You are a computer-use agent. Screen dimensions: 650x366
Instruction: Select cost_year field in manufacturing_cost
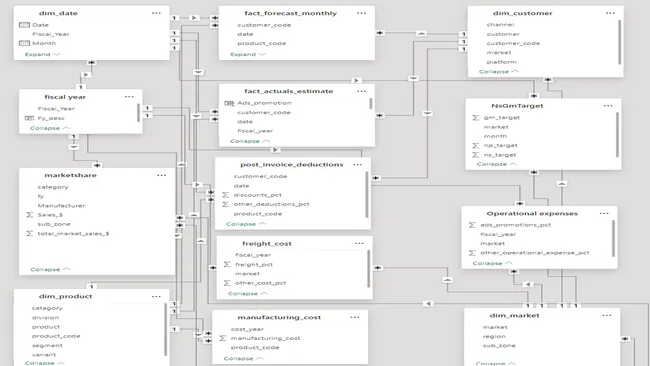[x=247, y=329]
